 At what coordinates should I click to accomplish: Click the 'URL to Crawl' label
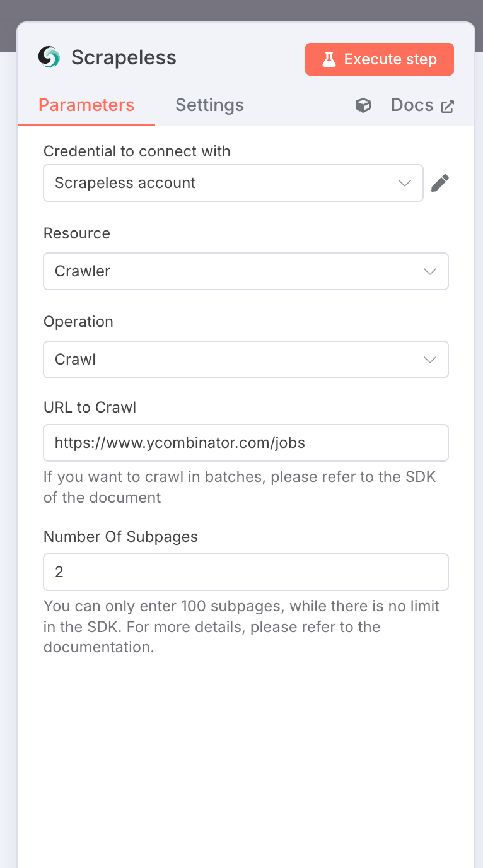pyautogui.click(x=90, y=408)
